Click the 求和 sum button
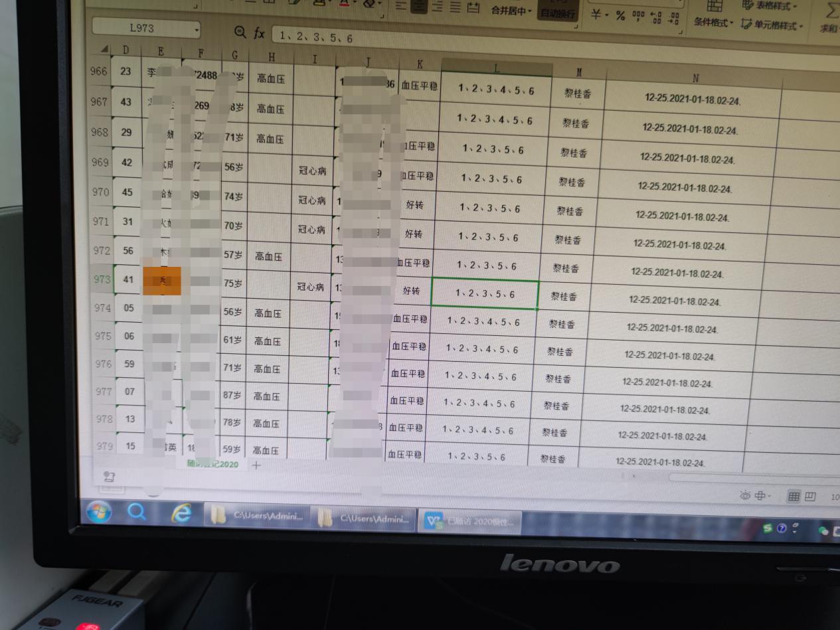Viewport: 840px width, 630px height. pos(830,29)
